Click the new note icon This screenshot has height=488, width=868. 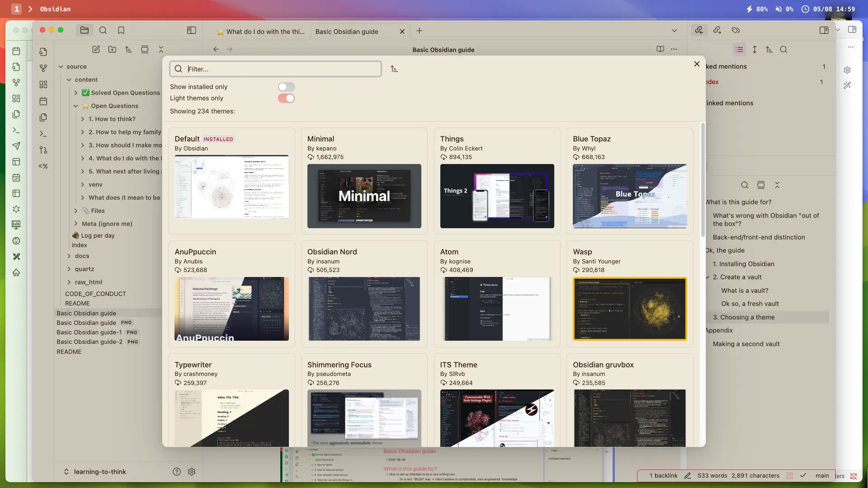point(96,49)
